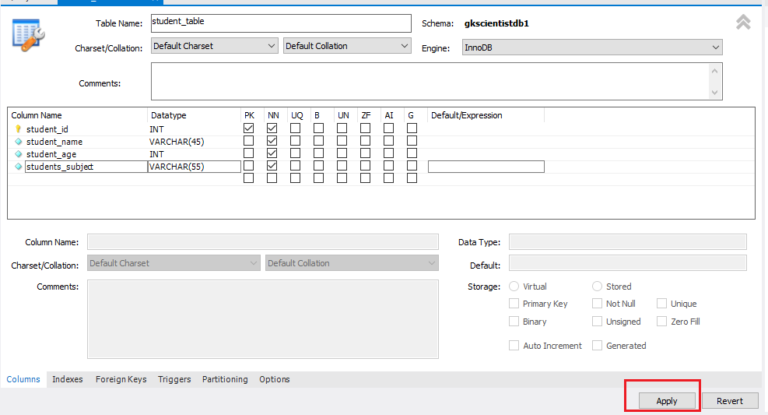Click the student_age column diamond icon
The image size is (768, 415).
(x=18, y=155)
